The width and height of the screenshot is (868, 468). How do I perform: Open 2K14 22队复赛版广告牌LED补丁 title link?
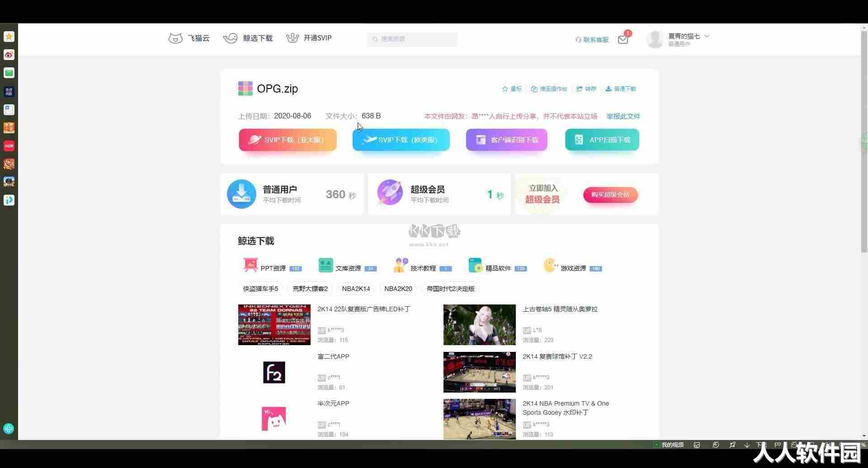click(x=364, y=309)
